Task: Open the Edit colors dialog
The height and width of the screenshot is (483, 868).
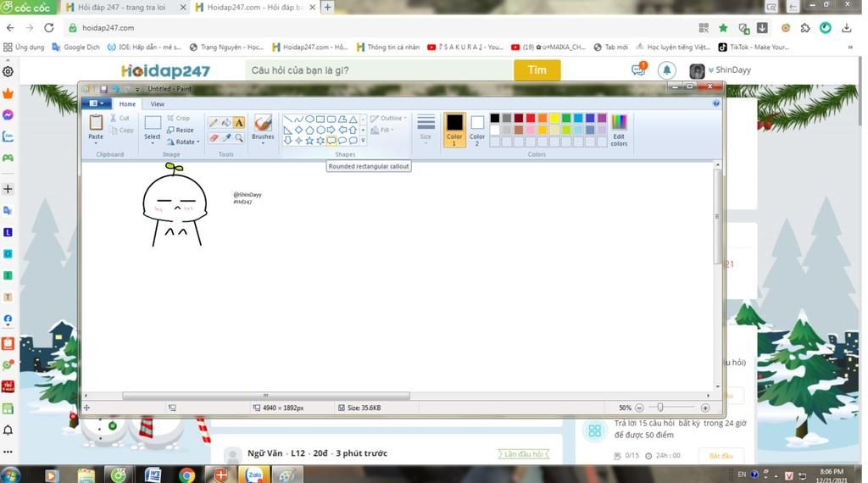Action: [x=619, y=130]
